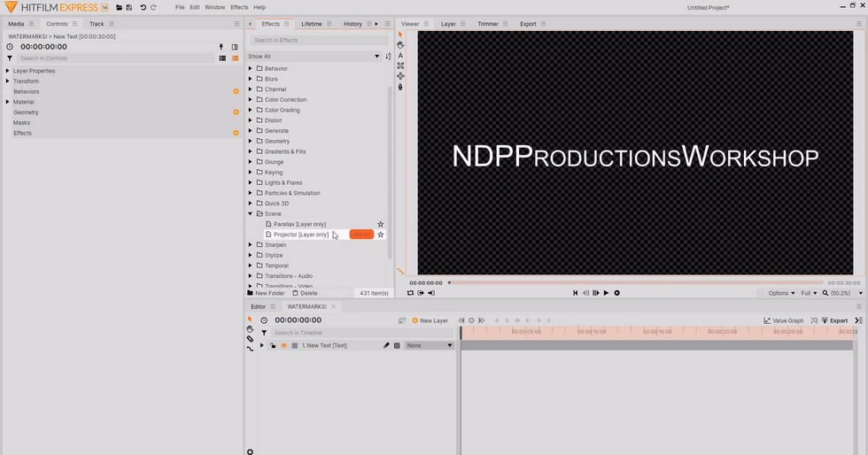Click the Search in Timeline field
Screen dimensions: 868x455
tap(362, 333)
